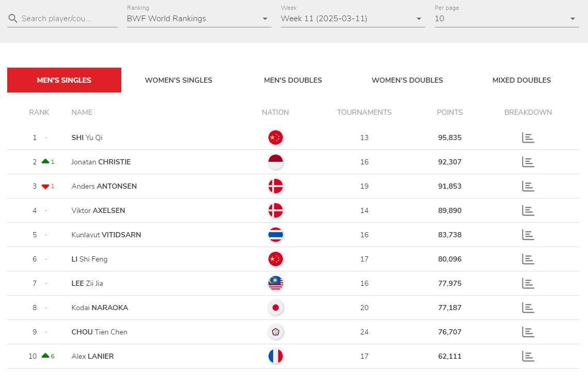The width and height of the screenshot is (588, 382).
Task: Show breakdown for Kunlavut Vitidsarn
Action: 528,235
